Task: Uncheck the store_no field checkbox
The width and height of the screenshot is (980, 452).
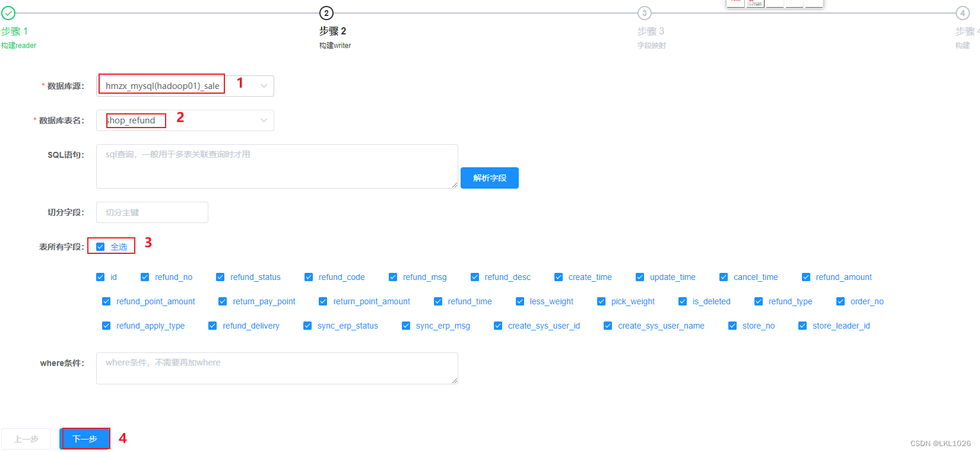Action: pyautogui.click(x=732, y=326)
